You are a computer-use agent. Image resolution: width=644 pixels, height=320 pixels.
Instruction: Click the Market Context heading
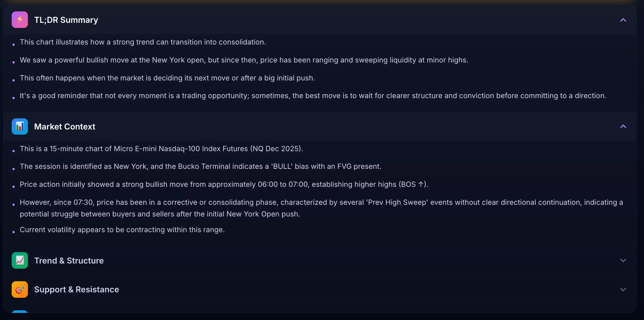pos(65,127)
